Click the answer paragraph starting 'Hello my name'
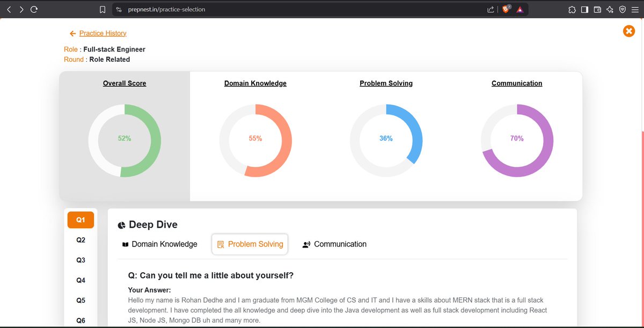 click(338, 310)
